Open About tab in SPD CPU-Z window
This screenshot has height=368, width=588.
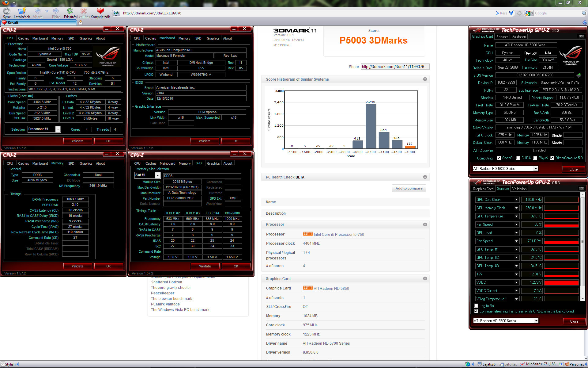[228, 163]
